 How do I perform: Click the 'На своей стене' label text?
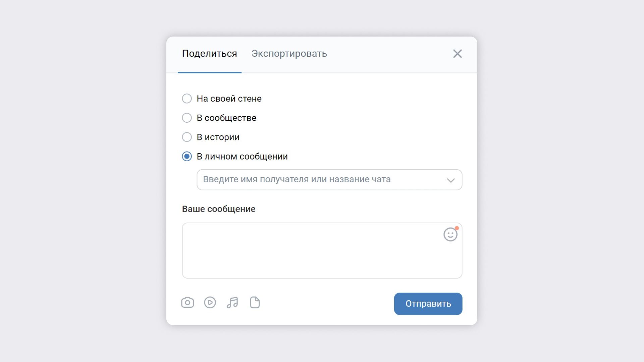tap(229, 99)
